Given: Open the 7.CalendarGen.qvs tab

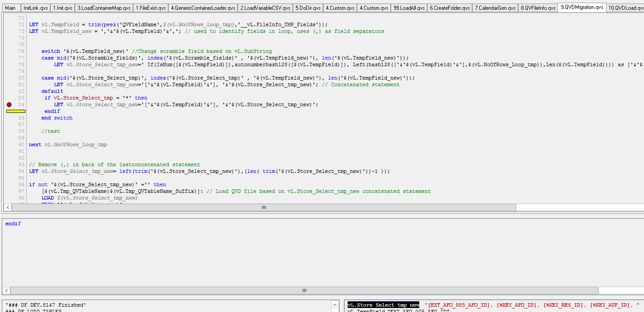Looking at the screenshot, I should tap(495, 8).
